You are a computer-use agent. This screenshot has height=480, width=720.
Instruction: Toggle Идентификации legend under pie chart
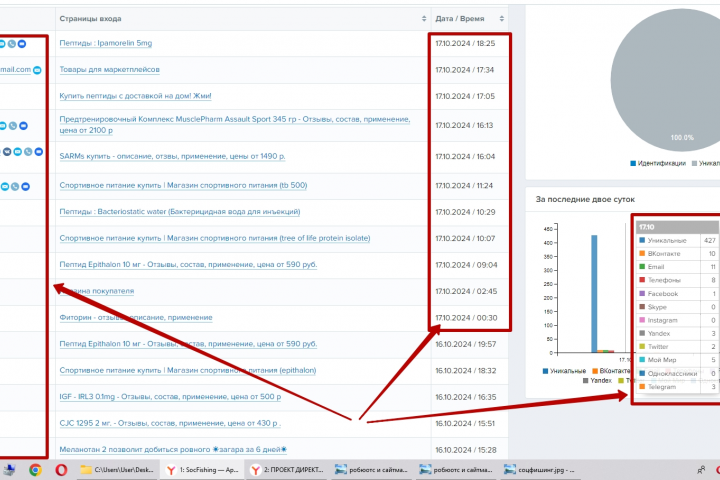(658, 164)
